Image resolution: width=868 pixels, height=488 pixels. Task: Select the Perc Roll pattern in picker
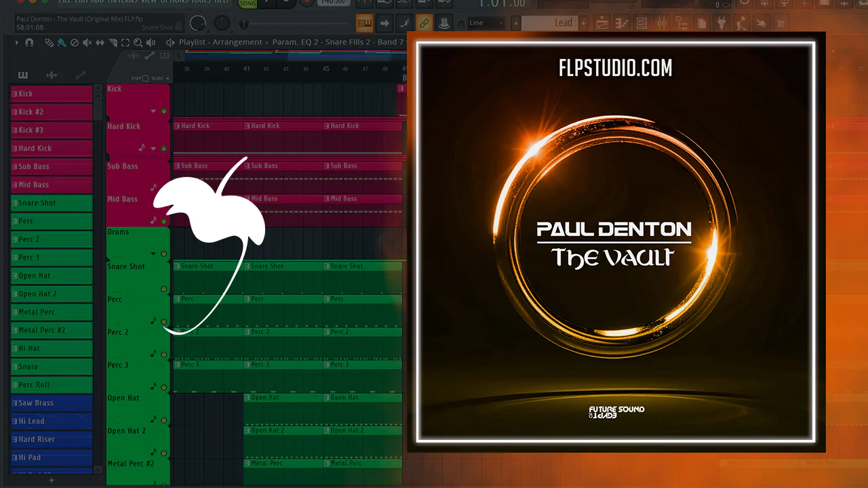coord(52,385)
